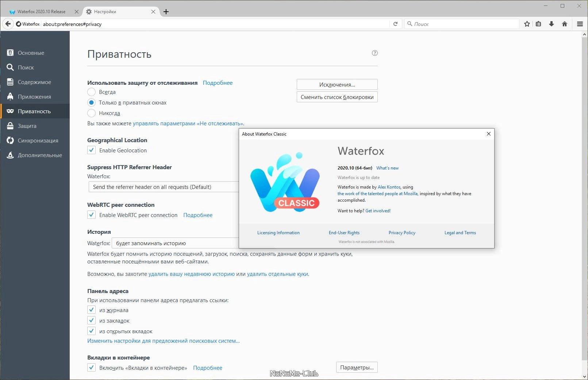The height and width of the screenshot is (380, 588).
Task: Click удалить вашу недавнюю историю link
Action: pos(192,274)
